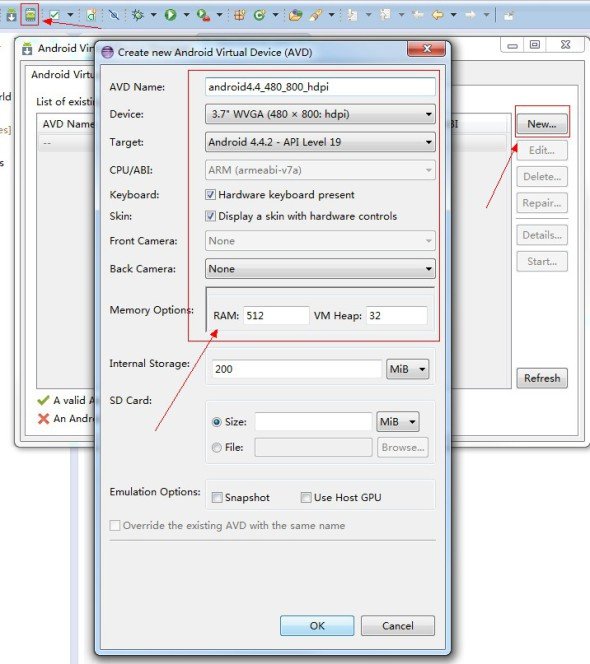Run Android Lint check toolbar icon
Viewport: 590px width, 664px height.
[54, 15]
